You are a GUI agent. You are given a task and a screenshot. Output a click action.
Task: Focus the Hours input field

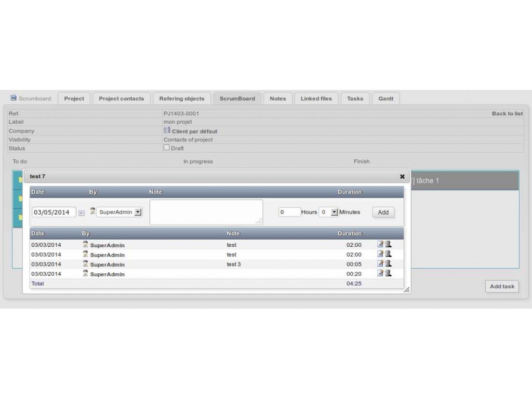click(x=289, y=212)
